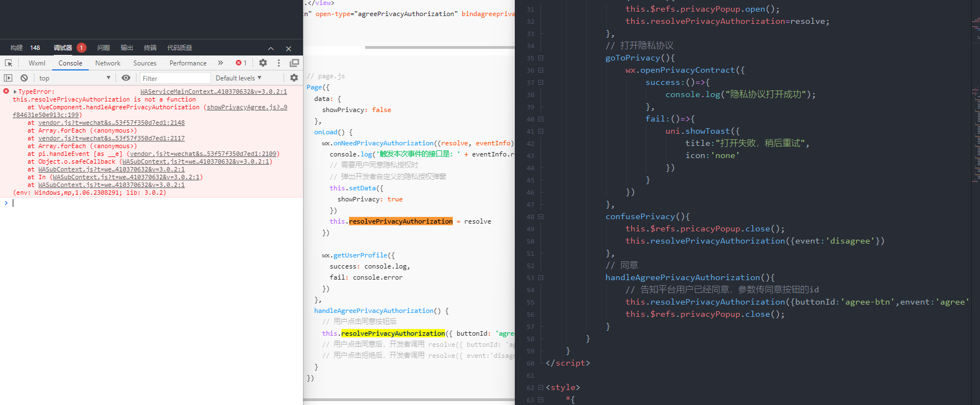Switch to the 构建 tab

tap(17, 48)
